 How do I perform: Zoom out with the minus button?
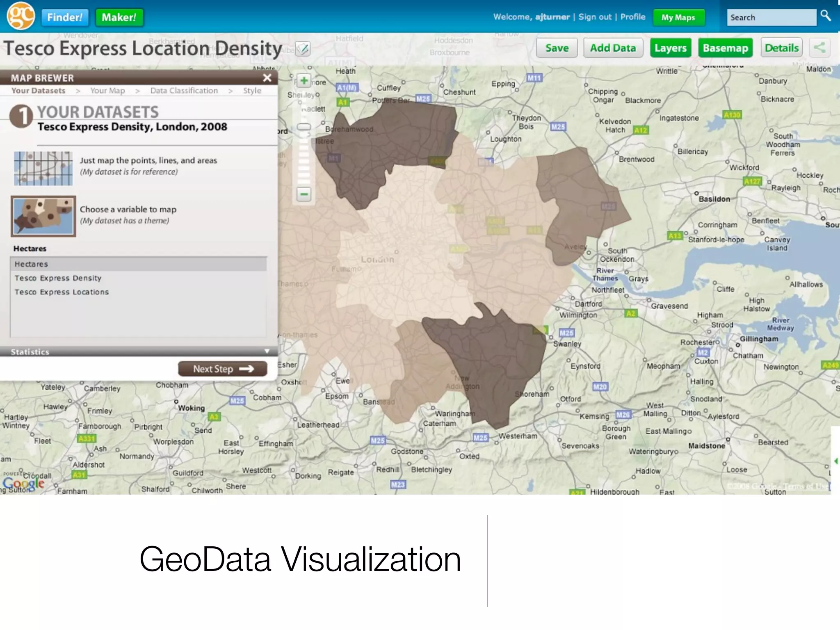tap(304, 194)
